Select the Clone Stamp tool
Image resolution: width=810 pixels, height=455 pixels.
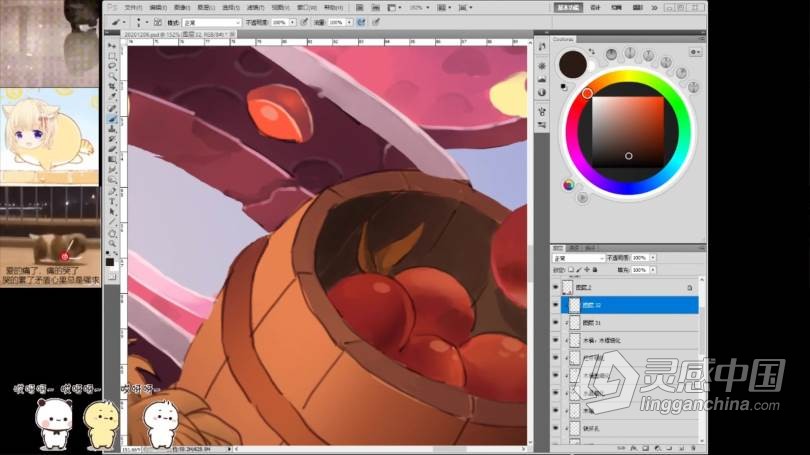coord(112,129)
